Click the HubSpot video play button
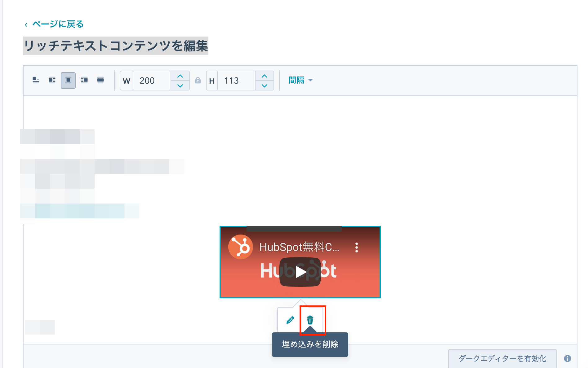The width and height of the screenshot is (588, 368). 300,272
